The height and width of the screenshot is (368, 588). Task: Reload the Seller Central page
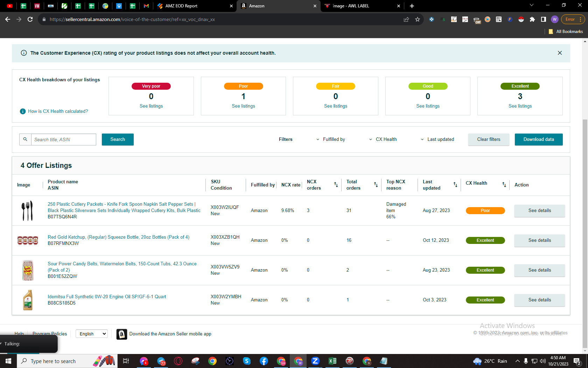(30, 19)
